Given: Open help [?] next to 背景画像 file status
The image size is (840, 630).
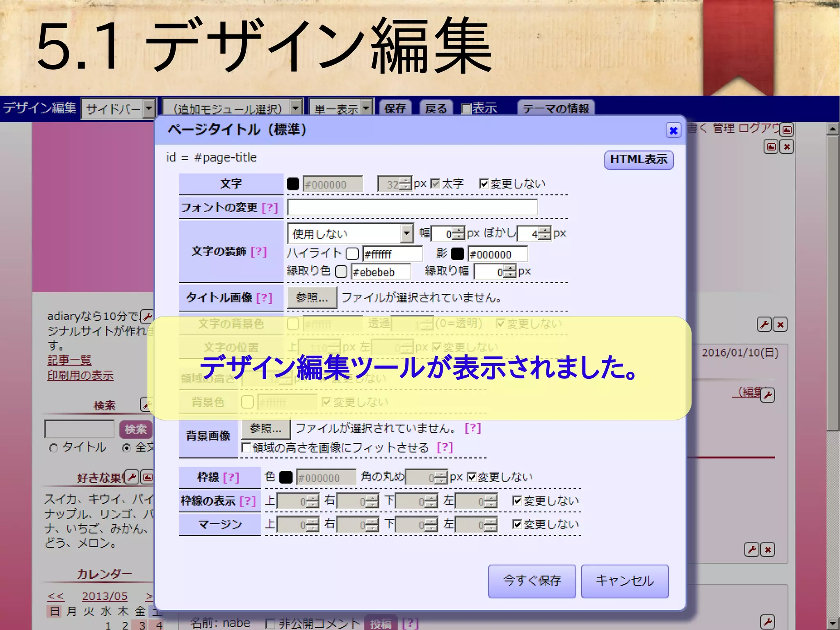Looking at the screenshot, I should pos(472,428).
